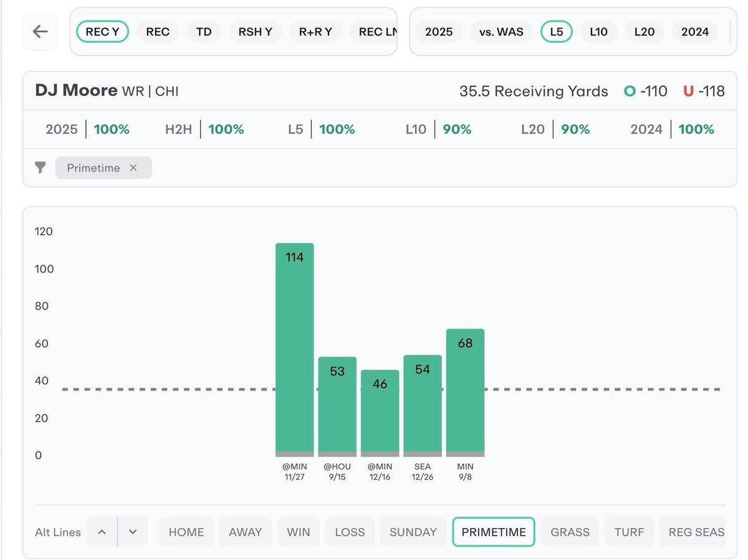Switch to the REC stat tab
748x560 pixels.
[x=158, y=31]
